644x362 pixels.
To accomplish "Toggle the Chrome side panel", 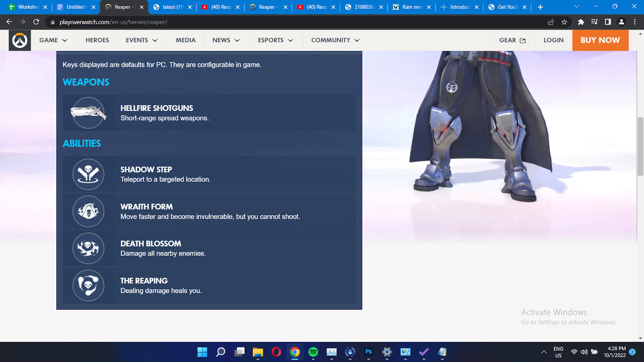I will (608, 22).
